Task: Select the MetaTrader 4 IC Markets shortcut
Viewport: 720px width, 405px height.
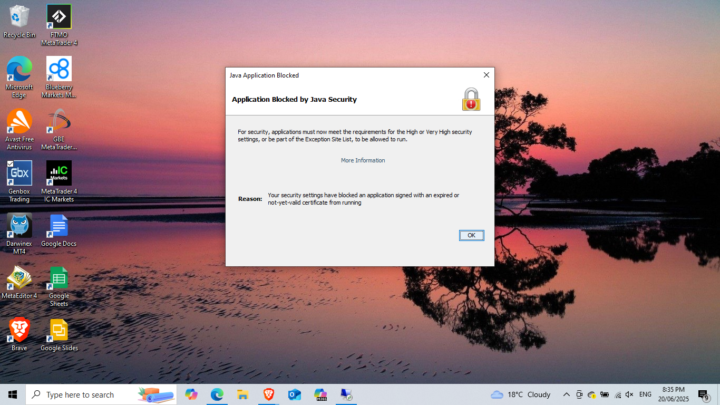Action: tap(59, 181)
